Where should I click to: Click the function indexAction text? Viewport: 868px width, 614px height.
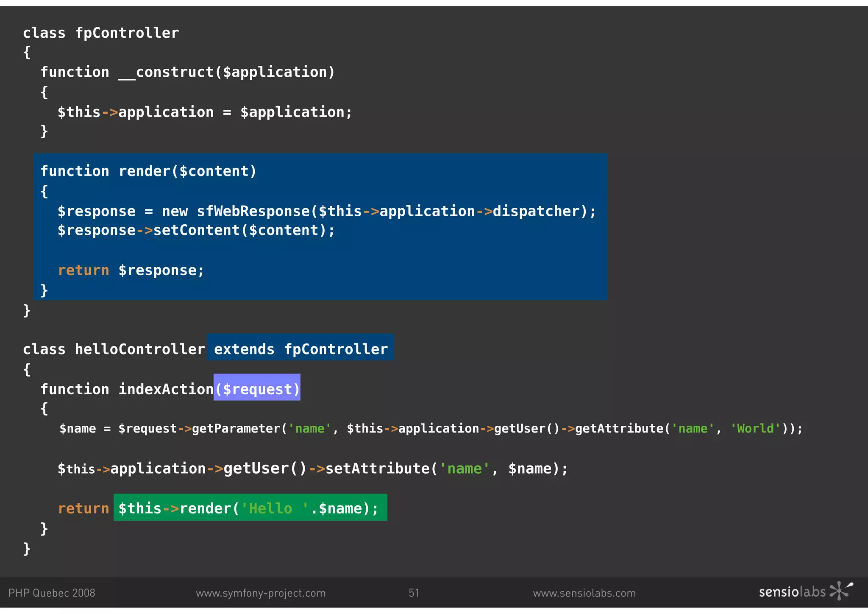coord(127,389)
